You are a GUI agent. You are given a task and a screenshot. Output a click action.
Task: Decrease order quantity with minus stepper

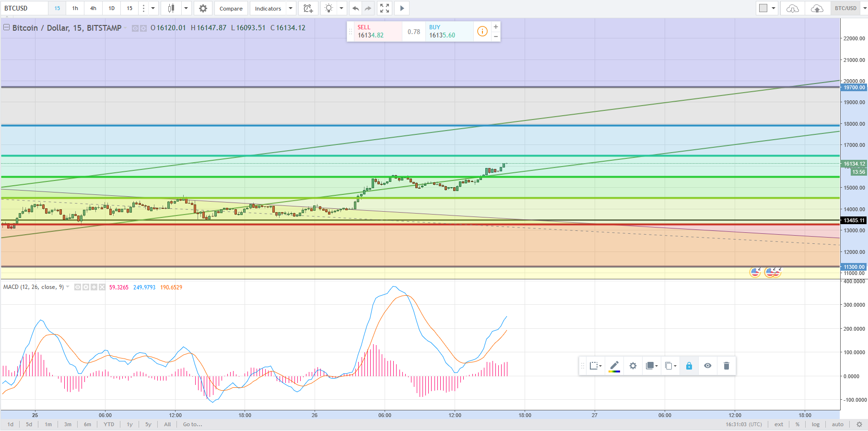[x=496, y=36]
